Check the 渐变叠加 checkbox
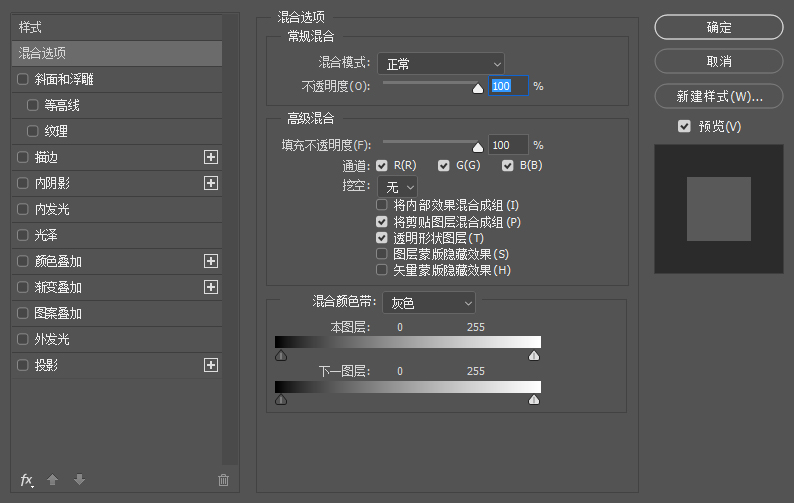Image resolution: width=794 pixels, height=503 pixels. click(23, 287)
